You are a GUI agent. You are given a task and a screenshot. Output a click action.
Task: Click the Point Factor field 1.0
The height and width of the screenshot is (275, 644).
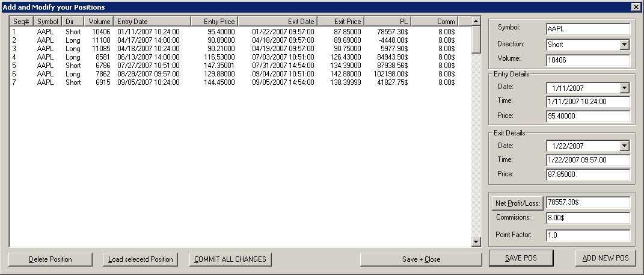pyautogui.click(x=588, y=235)
